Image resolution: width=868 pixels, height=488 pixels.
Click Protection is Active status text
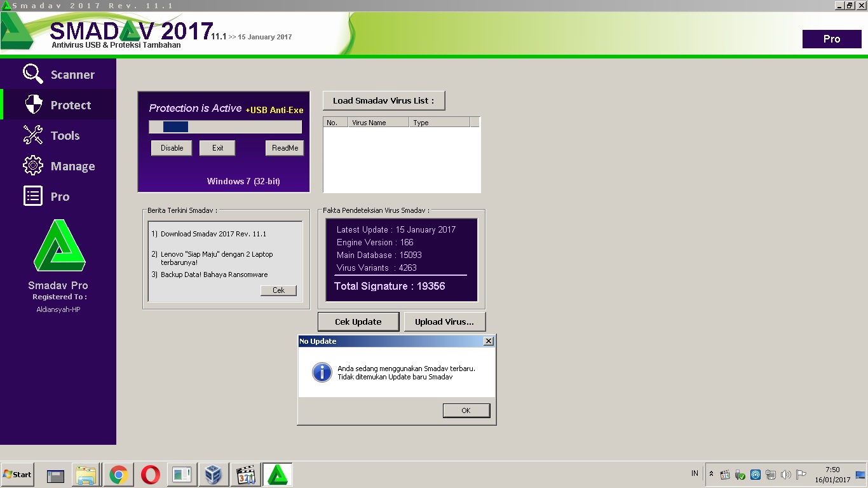195,108
